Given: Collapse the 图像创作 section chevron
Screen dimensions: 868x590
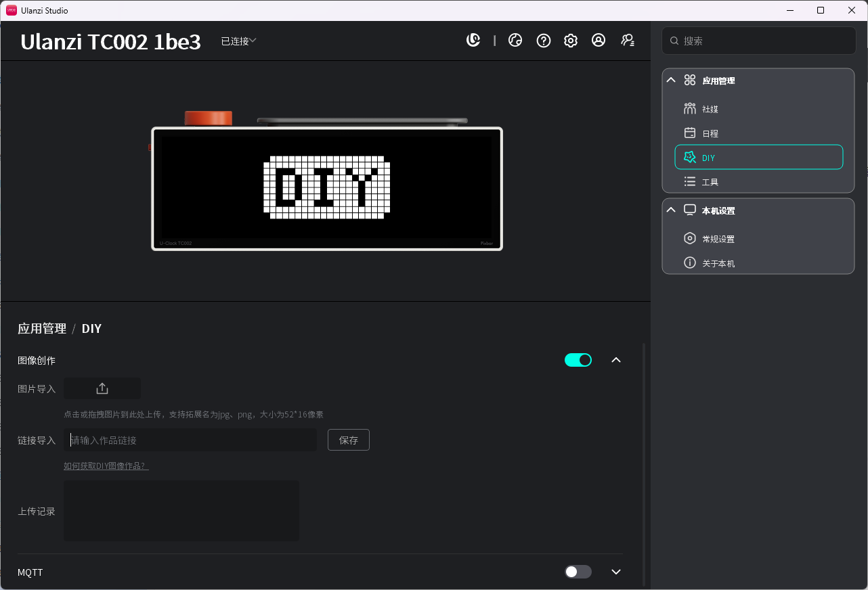Looking at the screenshot, I should coord(616,360).
